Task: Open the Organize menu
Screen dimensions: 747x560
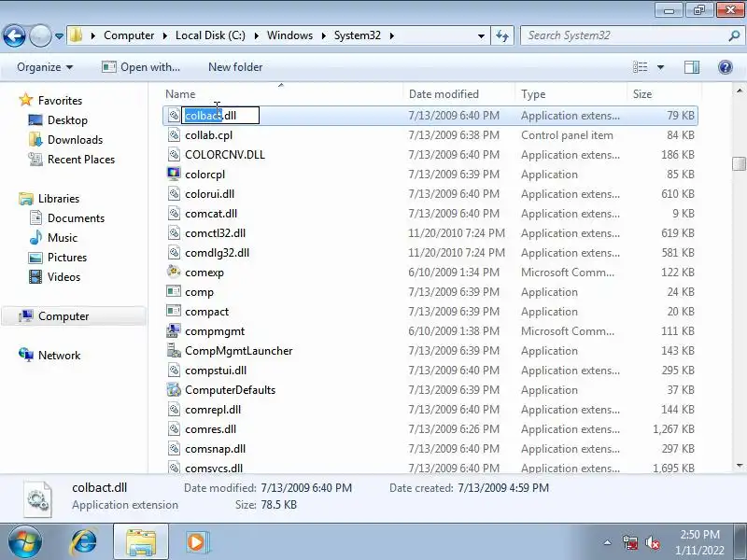Action: coord(45,67)
